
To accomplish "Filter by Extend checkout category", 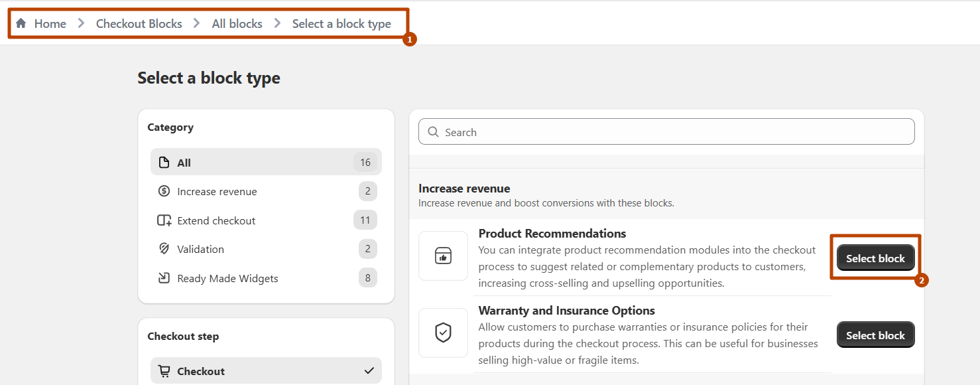I will tap(216, 220).
